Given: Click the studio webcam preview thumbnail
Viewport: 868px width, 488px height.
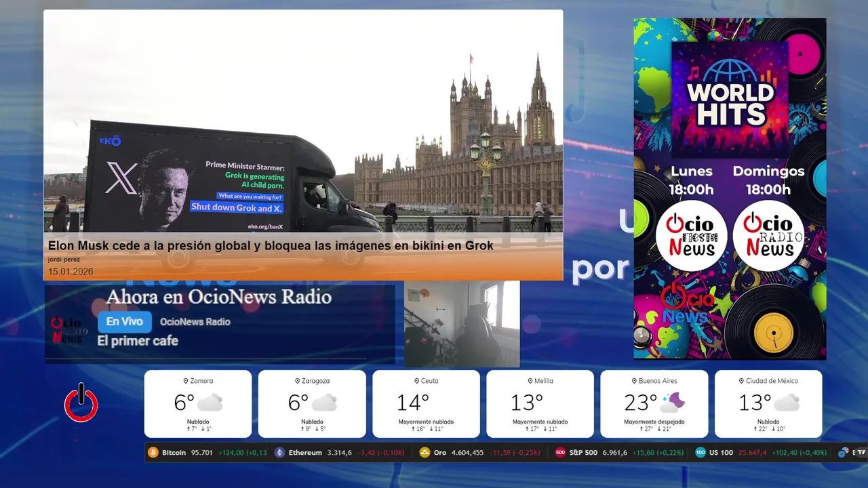Looking at the screenshot, I should 462,324.
